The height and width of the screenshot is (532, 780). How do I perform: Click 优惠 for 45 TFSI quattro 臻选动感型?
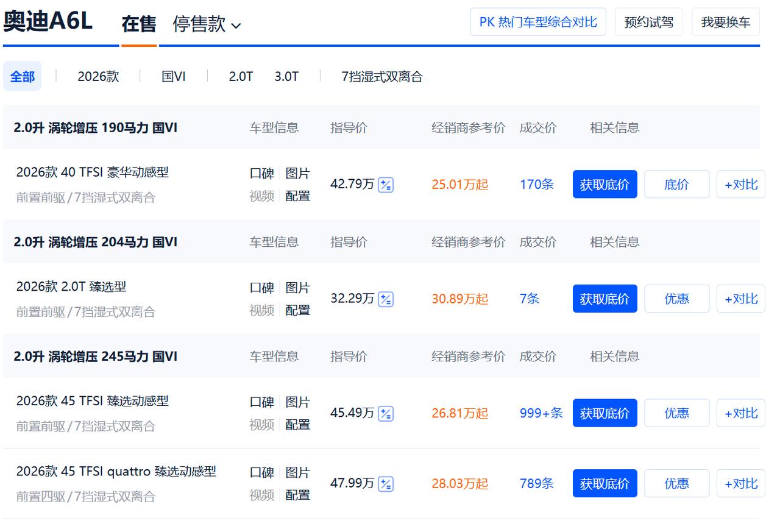[x=676, y=483]
